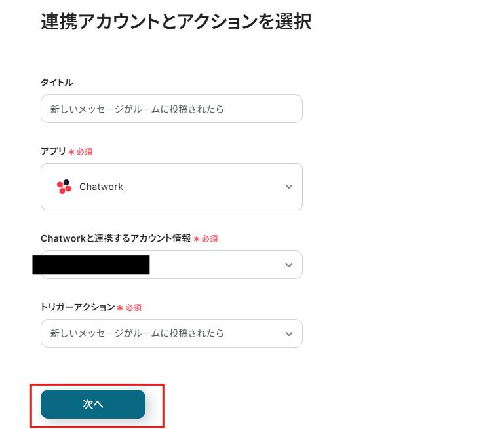The image size is (504, 429).
Task: Click the 必須 marker beside アプリ
Action: pyautogui.click(x=85, y=151)
